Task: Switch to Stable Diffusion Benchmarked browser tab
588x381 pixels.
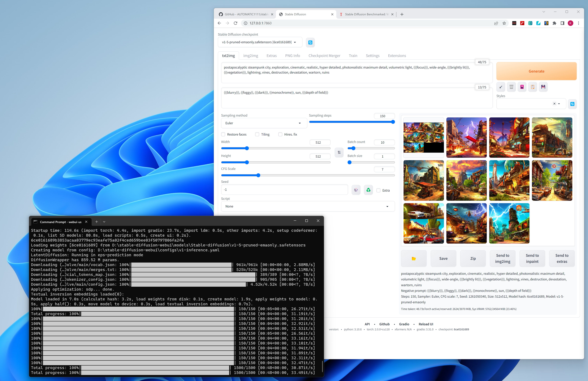Action: click(367, 14)
